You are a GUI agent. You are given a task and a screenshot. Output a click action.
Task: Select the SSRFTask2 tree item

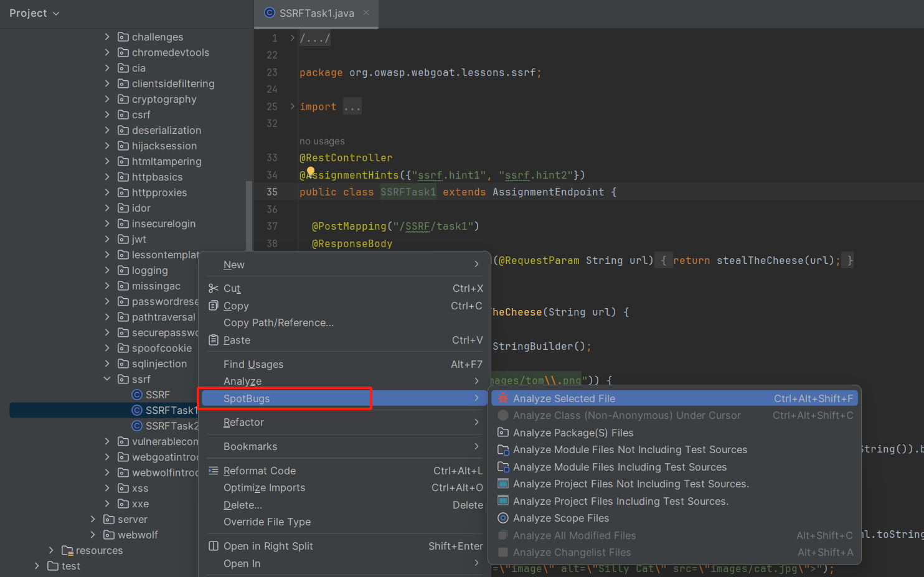[172, 426]
